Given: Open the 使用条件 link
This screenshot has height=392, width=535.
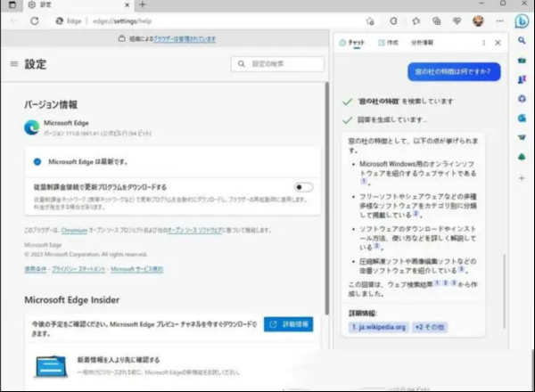Looking at the screenshot, I should 35,269.
